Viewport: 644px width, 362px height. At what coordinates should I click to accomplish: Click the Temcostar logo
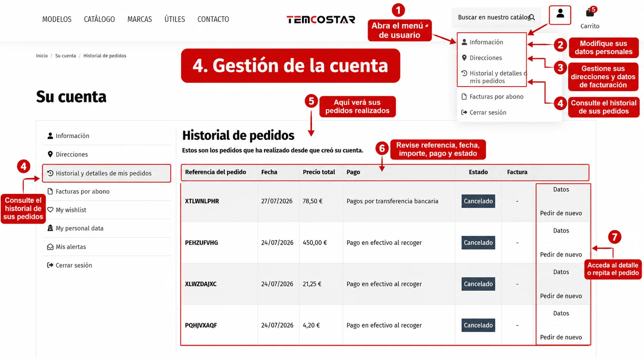321,19
